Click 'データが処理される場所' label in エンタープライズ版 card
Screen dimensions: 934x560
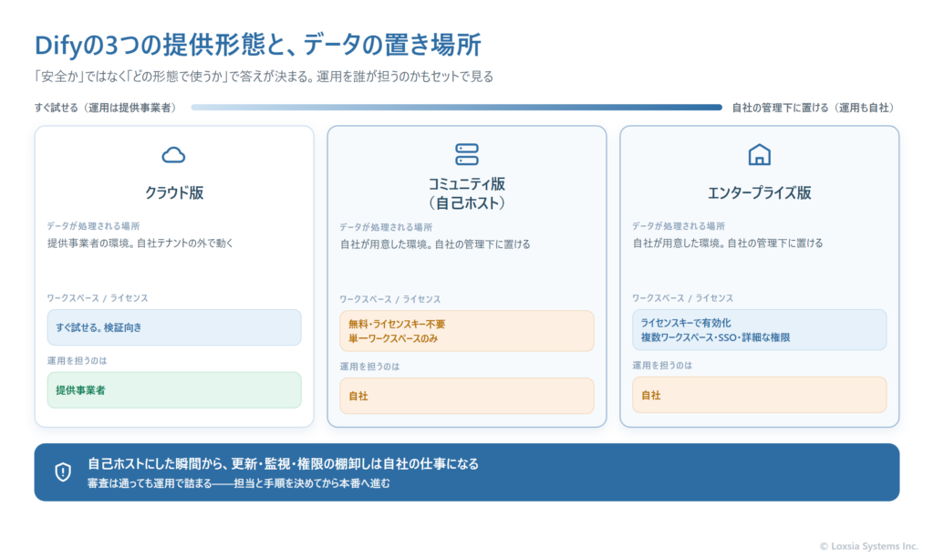click(679, 226)
